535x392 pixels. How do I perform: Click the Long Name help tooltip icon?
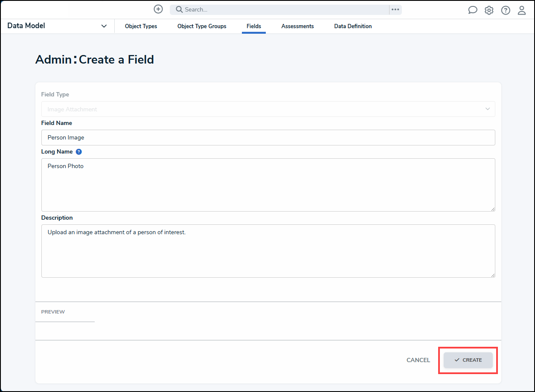tap(79, 151)
